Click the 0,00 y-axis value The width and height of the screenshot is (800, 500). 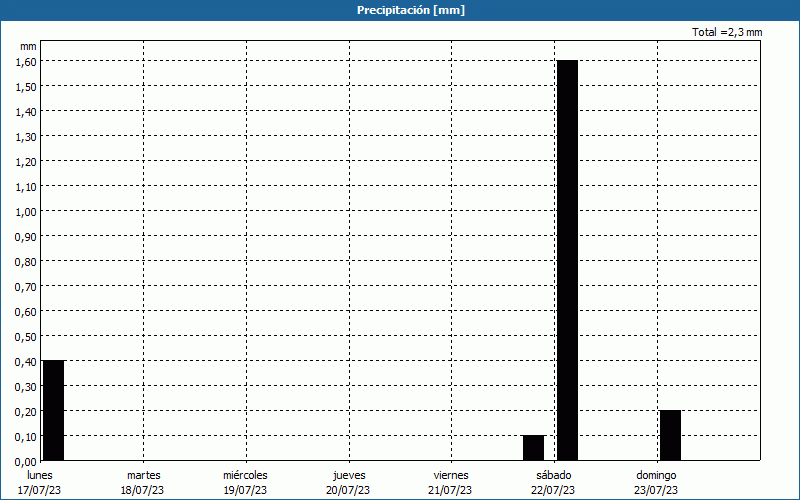(x=26, y=462)
